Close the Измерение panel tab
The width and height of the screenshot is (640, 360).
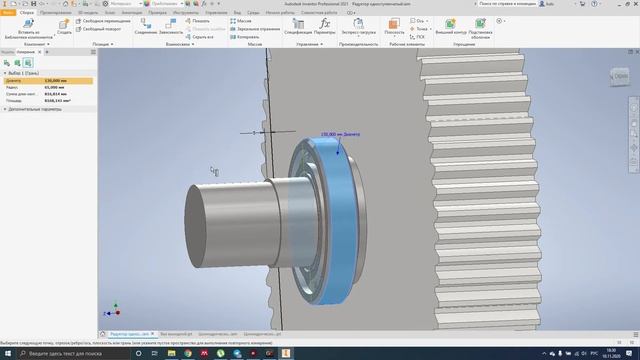40,52
